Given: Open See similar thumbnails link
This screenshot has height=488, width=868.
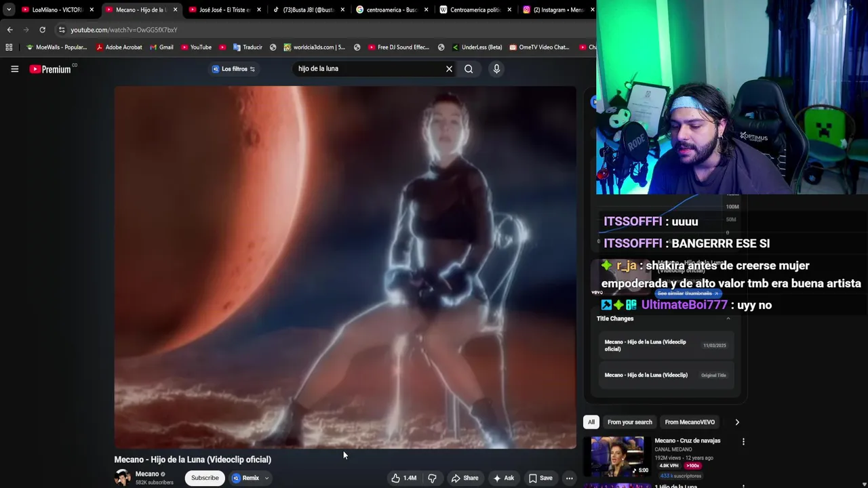Looking at the screenshot, I should [x=688, y=293].
